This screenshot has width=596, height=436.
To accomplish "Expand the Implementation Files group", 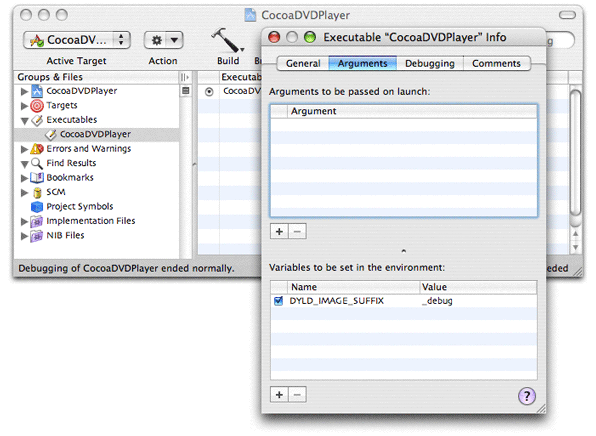I will (x=24, y=221).
